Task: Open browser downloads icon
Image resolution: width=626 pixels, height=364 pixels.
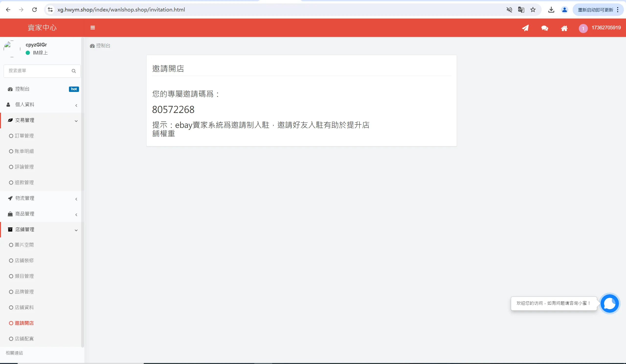Action: point(551,10)
